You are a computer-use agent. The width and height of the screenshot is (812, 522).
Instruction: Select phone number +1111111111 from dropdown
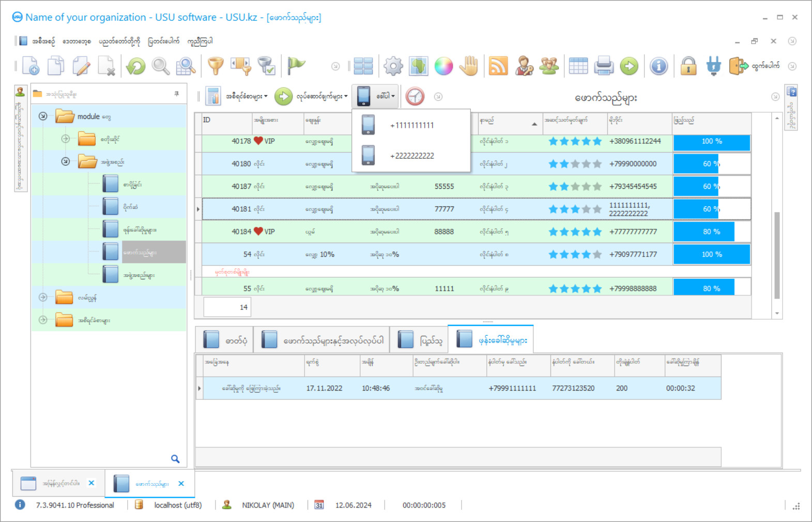point(411,125)
